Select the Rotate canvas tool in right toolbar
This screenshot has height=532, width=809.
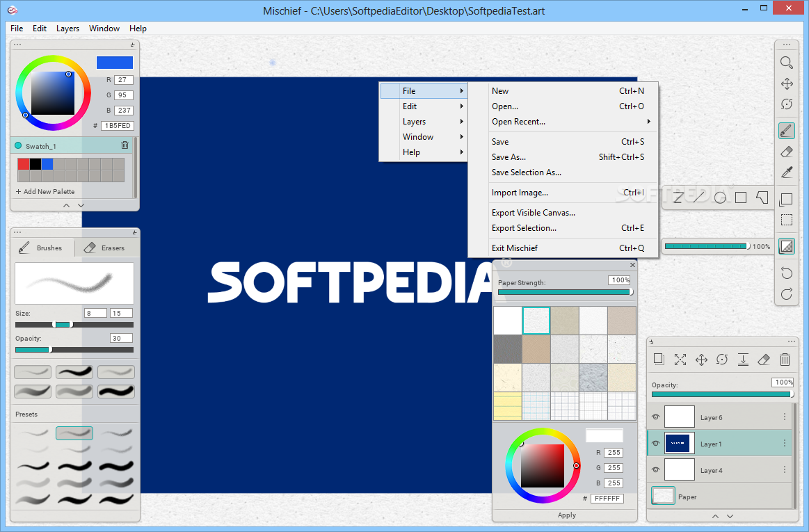tap(786, 104)
